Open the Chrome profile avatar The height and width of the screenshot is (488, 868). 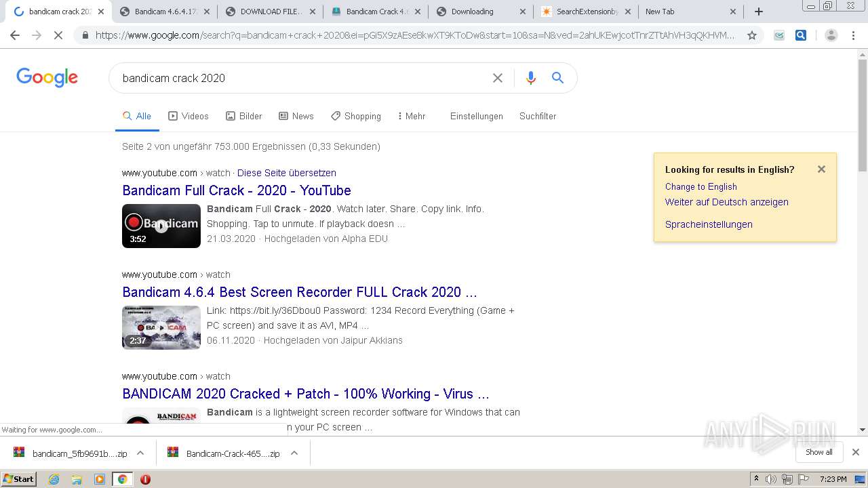click(831, 35)
